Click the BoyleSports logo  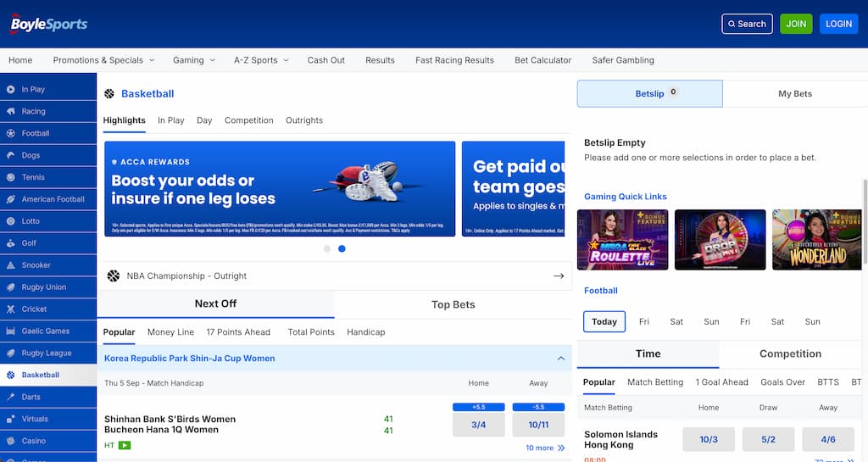point(48,24)
